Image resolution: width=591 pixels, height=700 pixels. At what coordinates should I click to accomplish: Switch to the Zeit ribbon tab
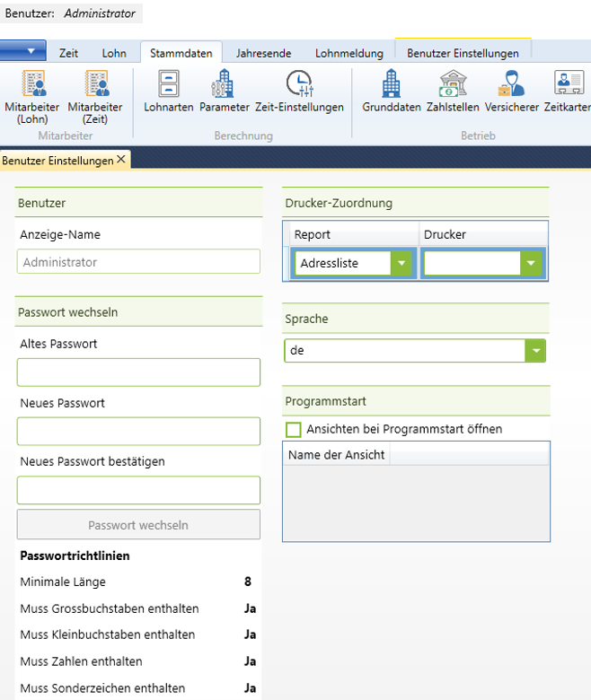(68, 53)
